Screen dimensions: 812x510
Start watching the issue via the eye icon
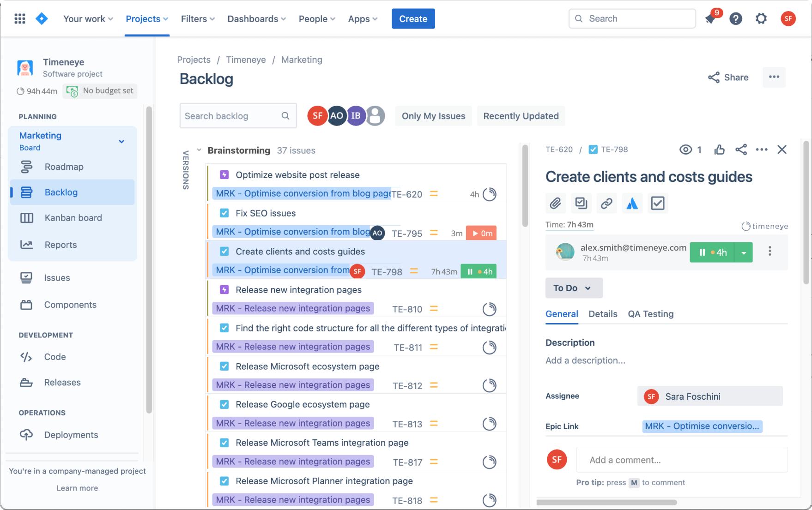(685, 150)
